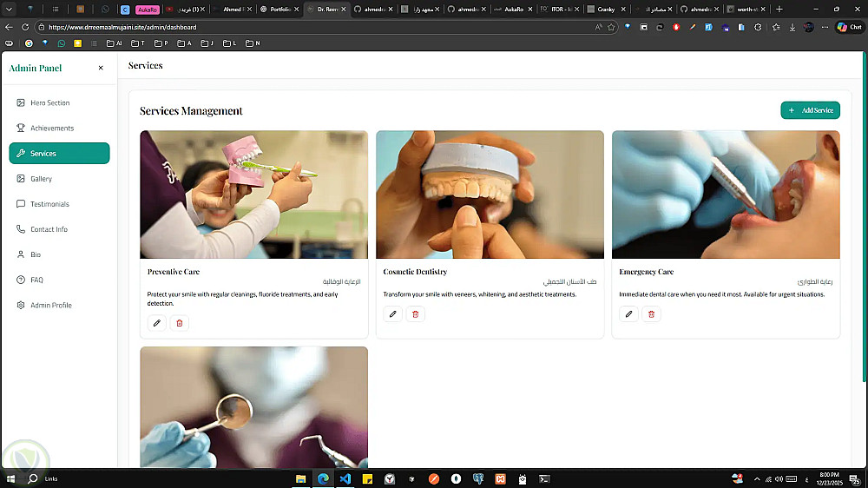Open Hero Section in the sidebar
868x488 pixels.
[x=59, y=102]
